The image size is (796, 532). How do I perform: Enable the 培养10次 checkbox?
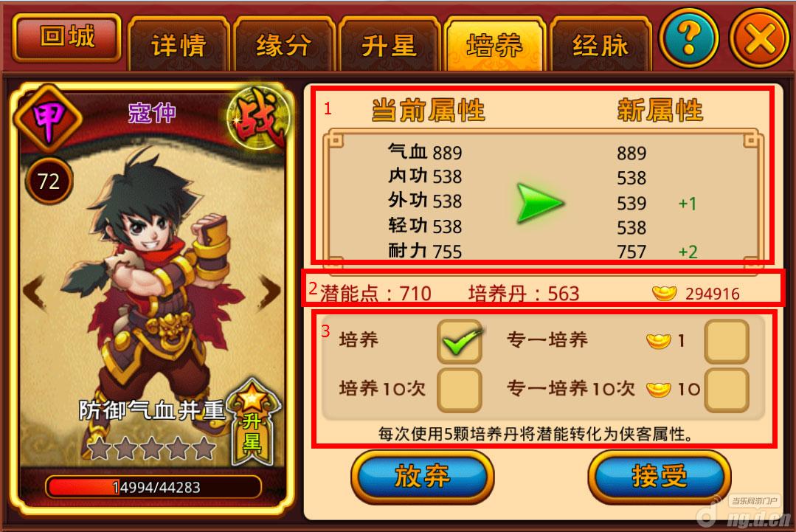click(460, 390)
